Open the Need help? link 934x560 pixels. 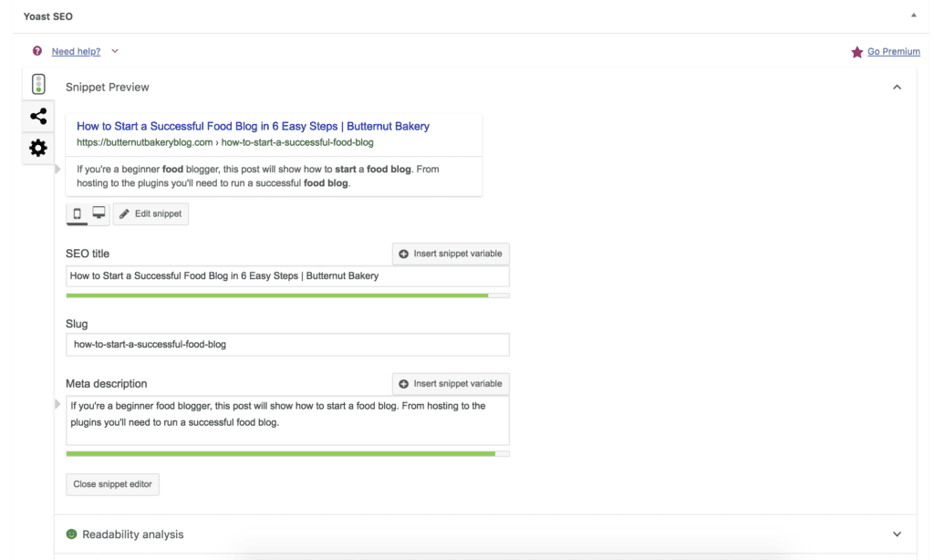pos(77,52)
